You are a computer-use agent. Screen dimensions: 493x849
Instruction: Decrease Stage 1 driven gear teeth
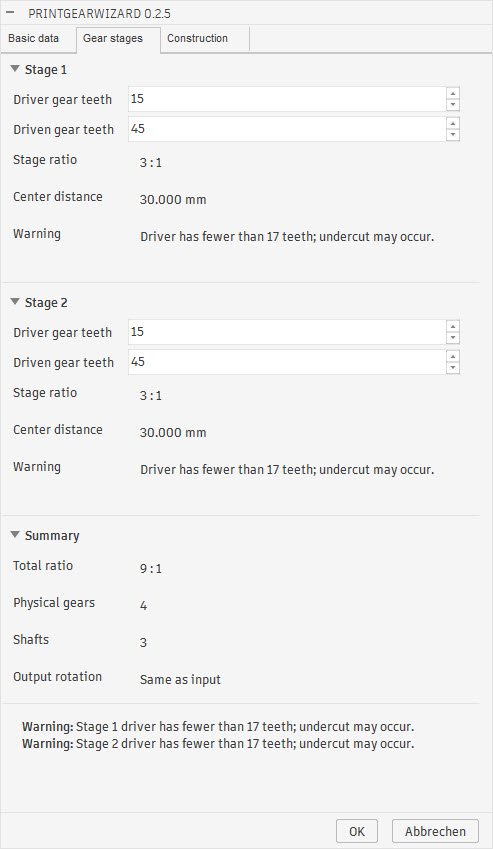pos(453,135)
